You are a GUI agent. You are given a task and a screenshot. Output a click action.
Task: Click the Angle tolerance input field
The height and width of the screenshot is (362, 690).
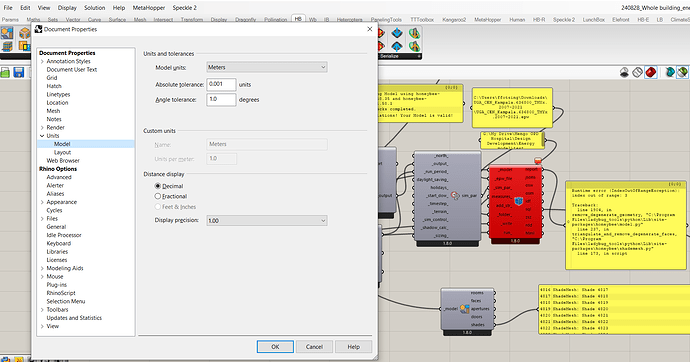221,100
